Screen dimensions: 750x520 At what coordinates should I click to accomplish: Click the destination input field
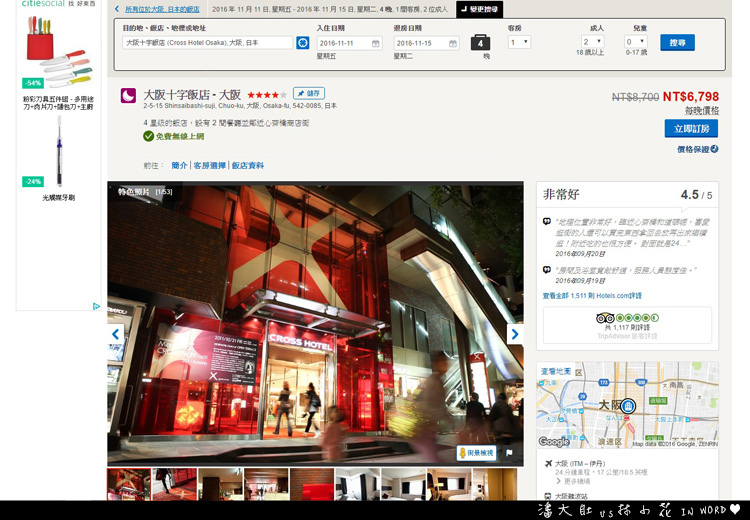pos(207,43)
